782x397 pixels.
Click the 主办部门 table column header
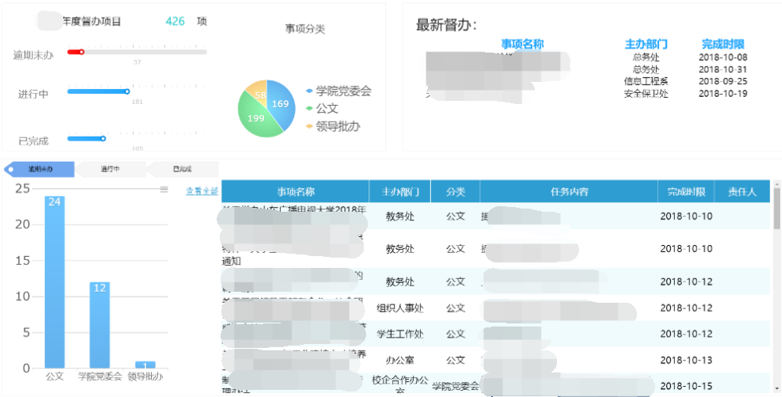click(x=400, y=192)
